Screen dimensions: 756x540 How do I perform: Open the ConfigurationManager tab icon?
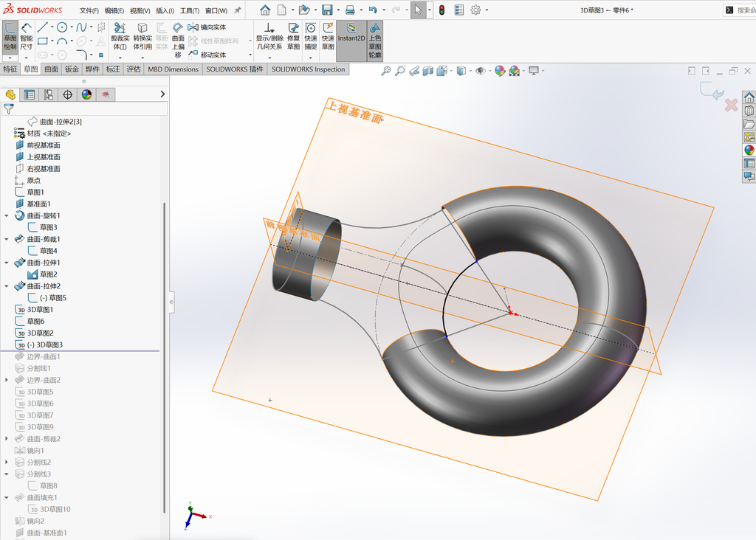pyautogui.click(x=49, y=95)
